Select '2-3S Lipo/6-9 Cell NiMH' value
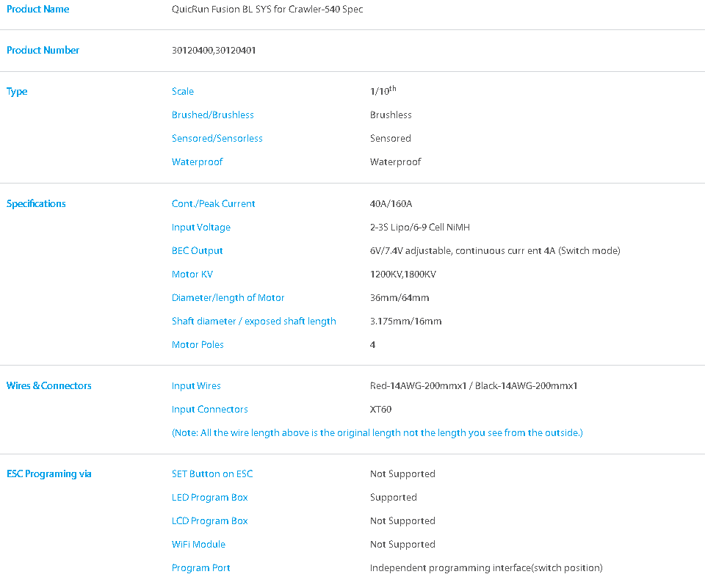Viewport: 705px width, 588px height. click(x=420, y=228)
